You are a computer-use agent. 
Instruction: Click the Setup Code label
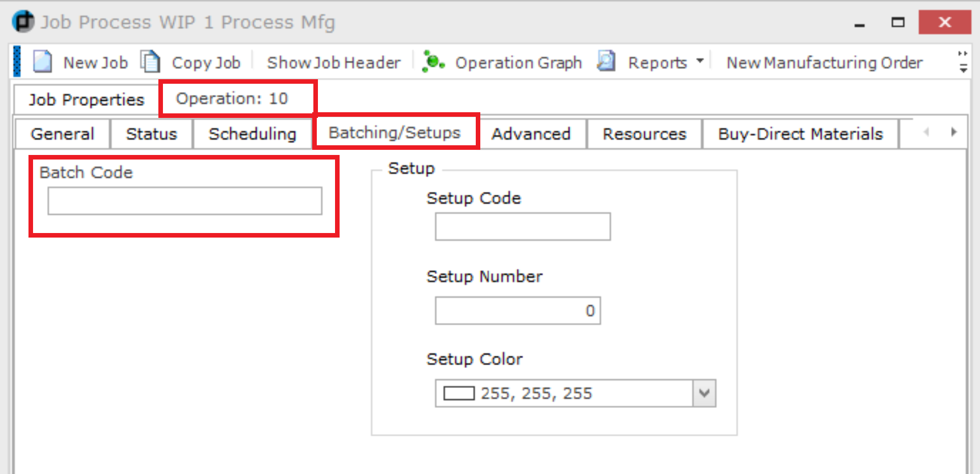[x=473, y=198]
